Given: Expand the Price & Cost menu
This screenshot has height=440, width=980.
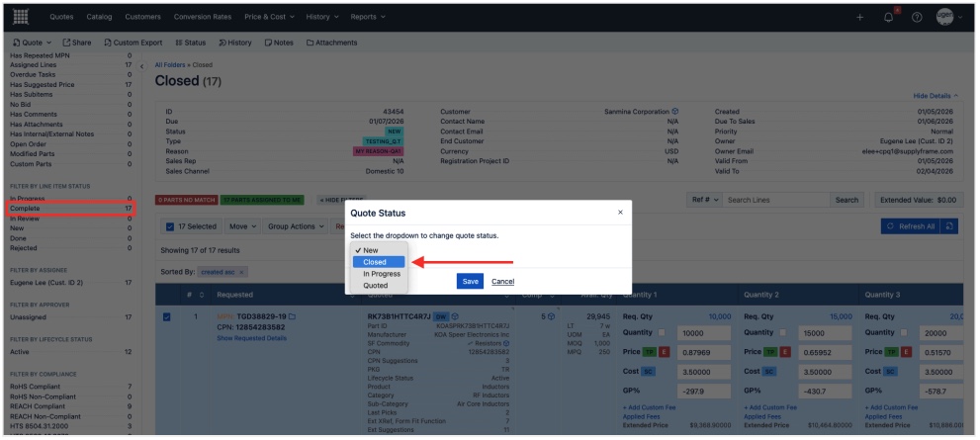Looking at the screenshot, I should pos(271,18).
